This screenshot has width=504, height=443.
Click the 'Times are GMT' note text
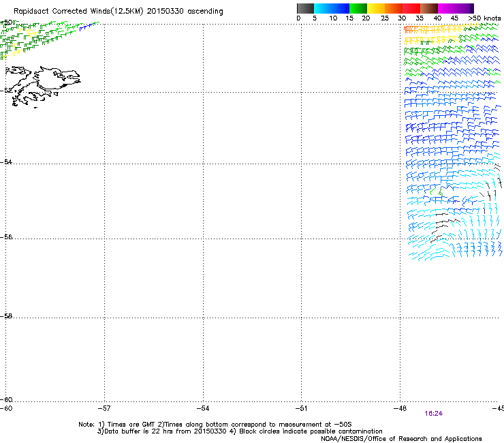[x=131, y=425]
